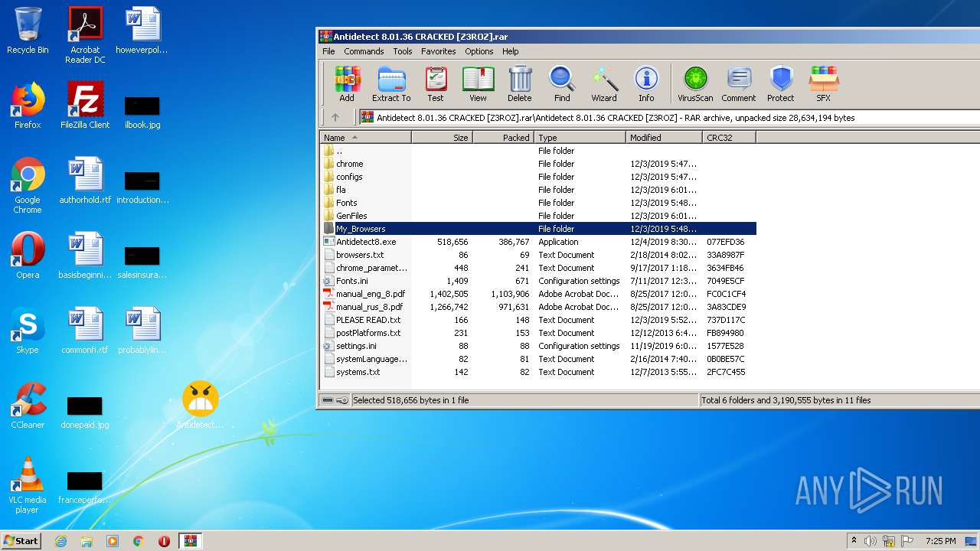Sort by Modified column header
Screen dimensions: 980x551
click(x=664, y=138)
